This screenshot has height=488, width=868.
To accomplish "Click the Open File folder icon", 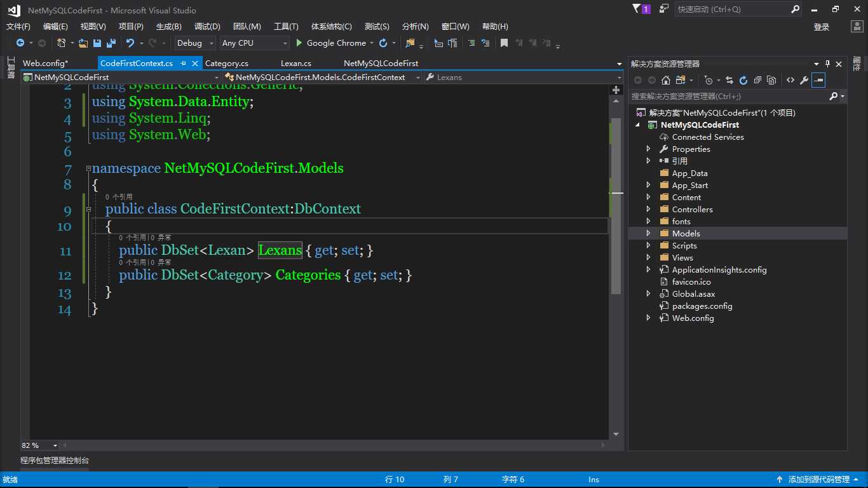I will pos(83,43).
